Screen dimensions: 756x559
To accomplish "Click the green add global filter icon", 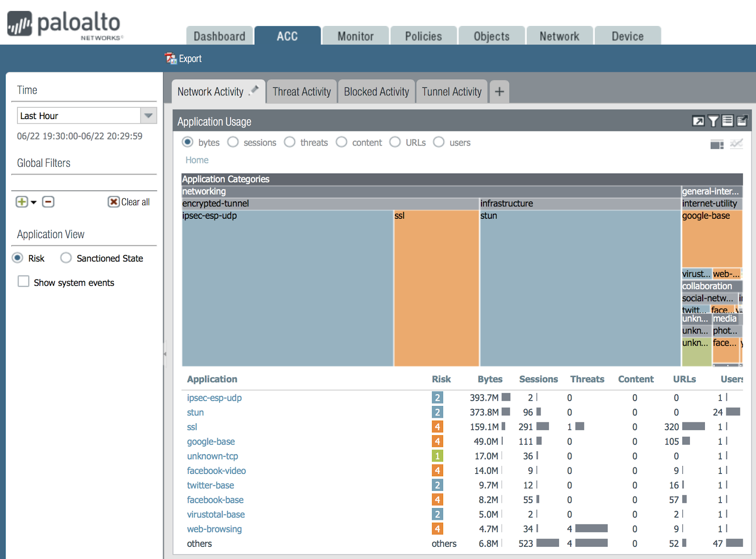I will (22, 202).
